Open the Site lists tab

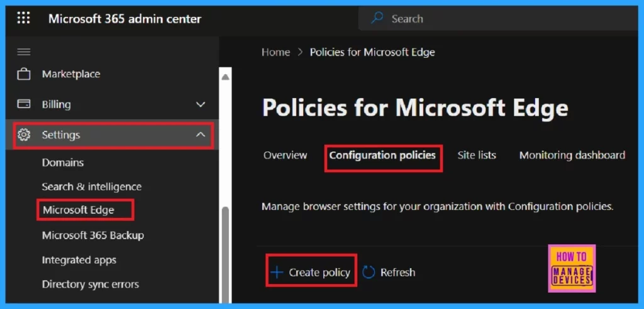(x=477, y=156)
